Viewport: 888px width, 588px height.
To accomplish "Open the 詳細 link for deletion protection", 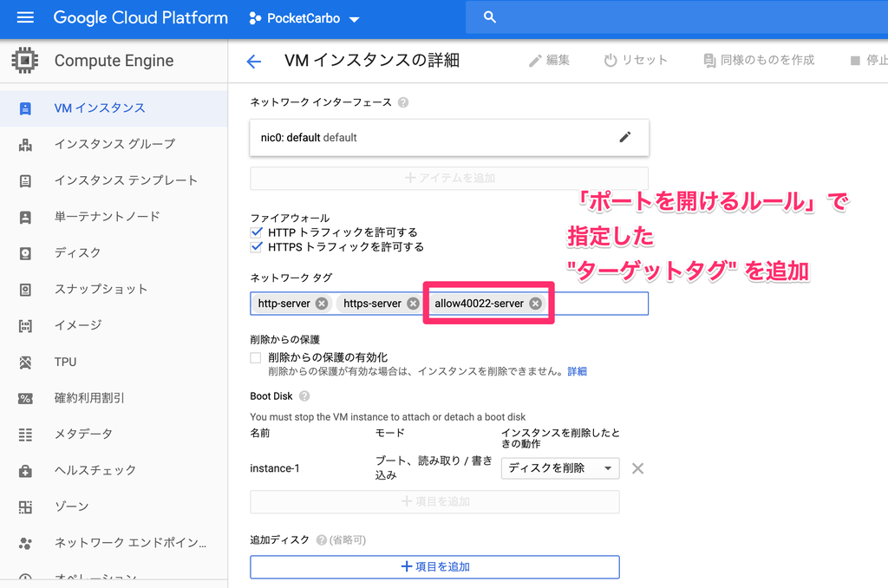I will (x=577, y=371).
